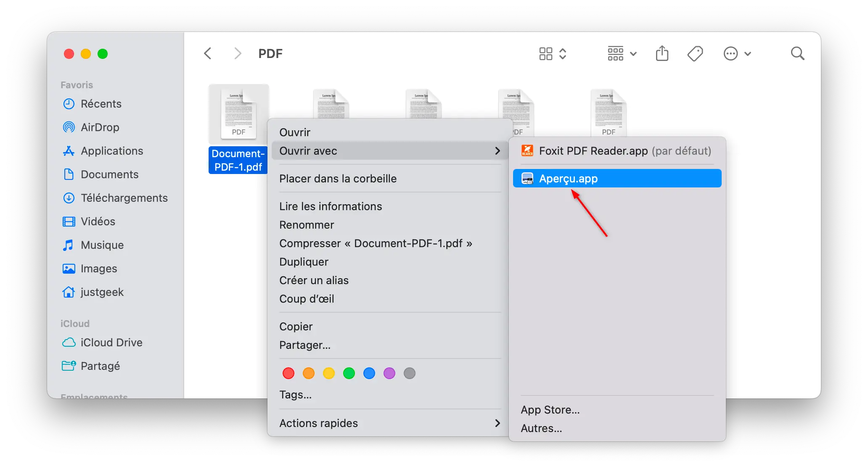Screen dimensions: 868x464
Task: Choose Renommer in context menu
Action: pos(390,225)
